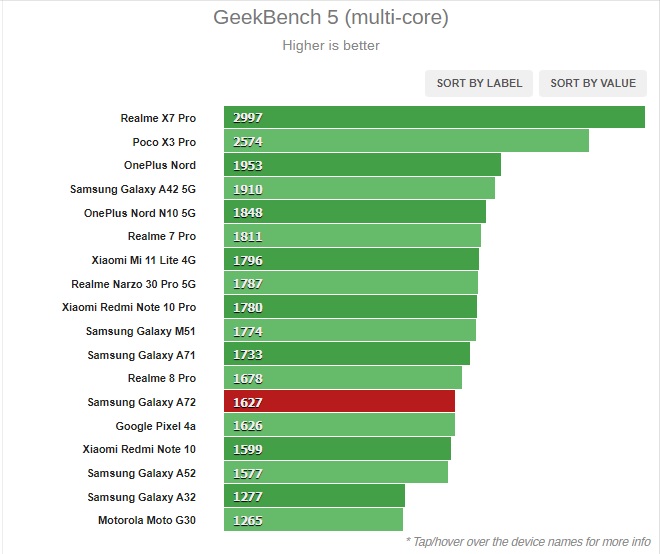Click the Samsung Galaxy A72 label
The image size is (660, 554).
pyautogui.click(x=141, y=402)
